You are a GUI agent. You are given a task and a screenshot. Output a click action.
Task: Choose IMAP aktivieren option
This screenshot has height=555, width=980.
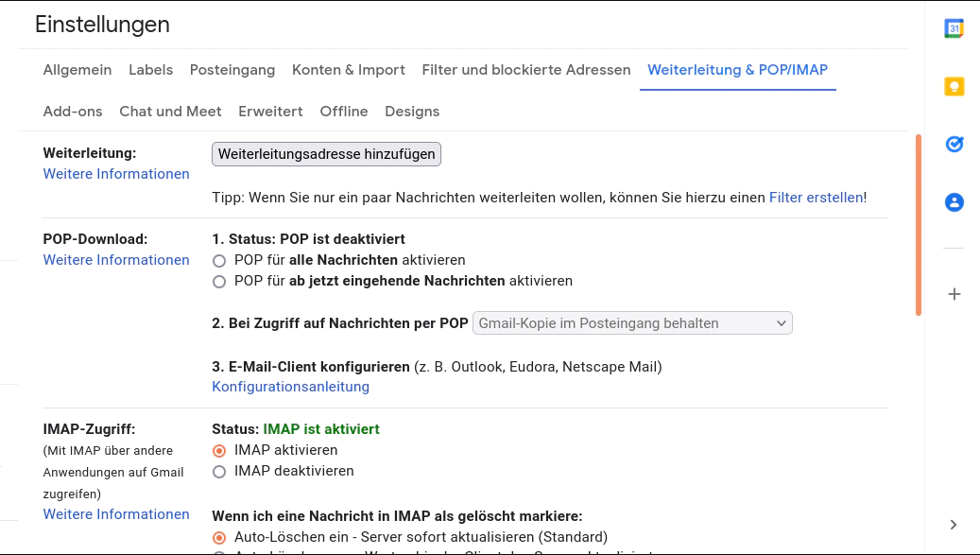(219, 451)
